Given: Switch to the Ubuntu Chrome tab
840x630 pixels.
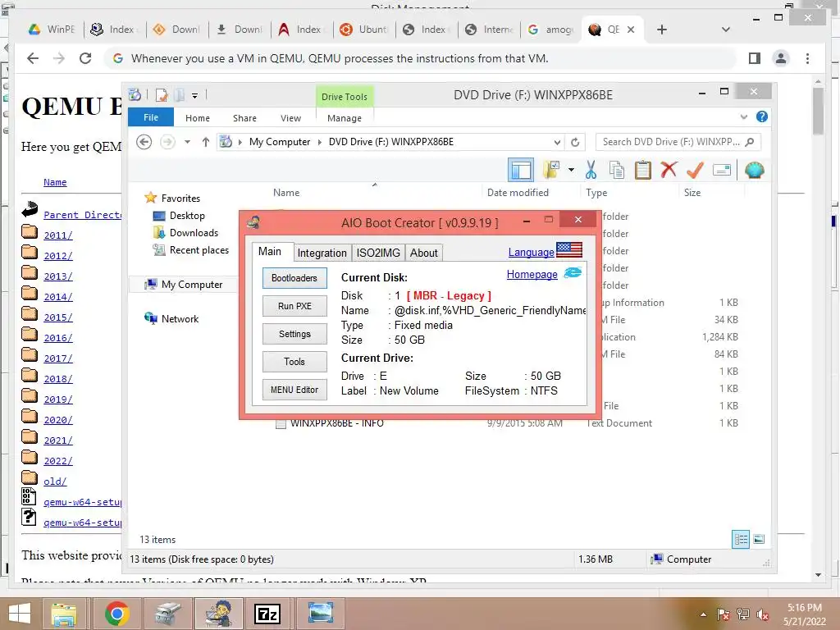Looking at the screenshot, I should click(x=363, y=30).
